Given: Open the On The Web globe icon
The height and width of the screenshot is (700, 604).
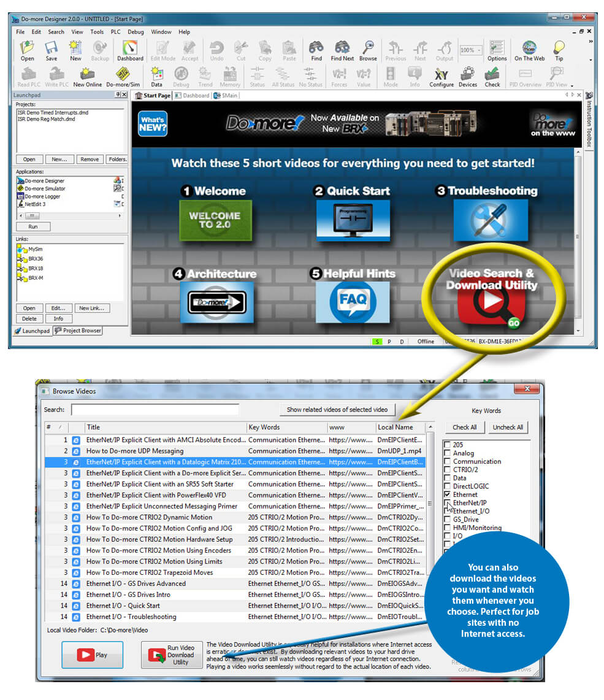Looking at the screenshot, I should coord(530,50).
